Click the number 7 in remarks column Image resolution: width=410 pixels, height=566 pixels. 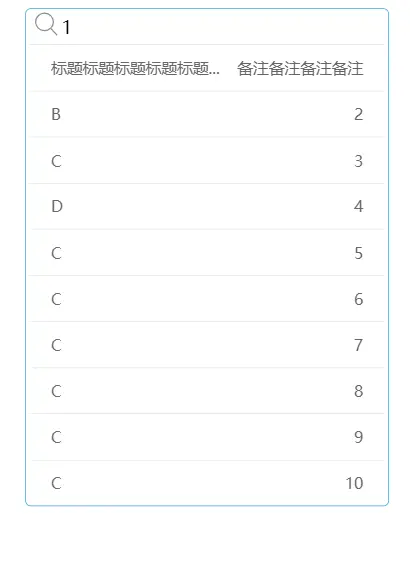(x=358, y=345)
